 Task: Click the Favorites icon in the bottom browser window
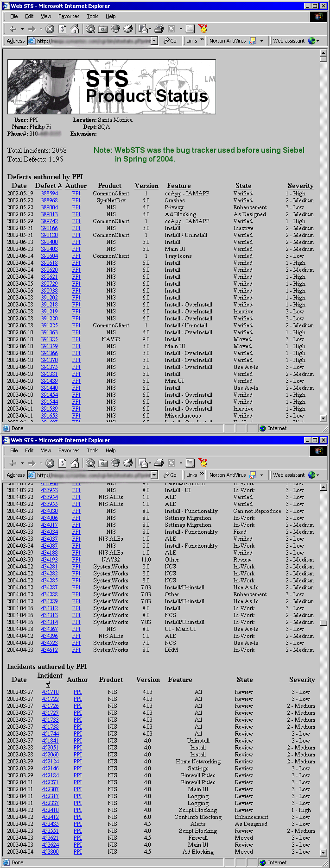click(103, 463)
